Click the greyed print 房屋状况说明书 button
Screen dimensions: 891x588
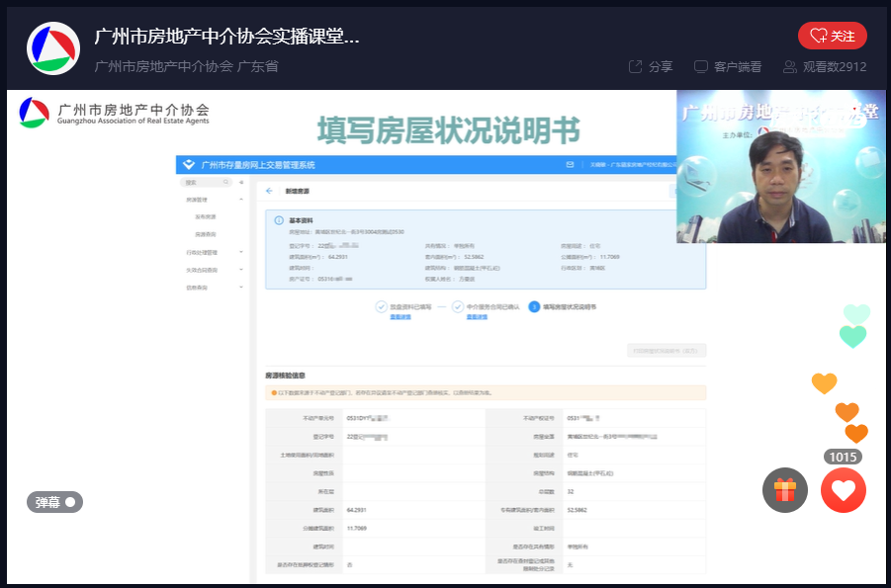coord(667,351)
